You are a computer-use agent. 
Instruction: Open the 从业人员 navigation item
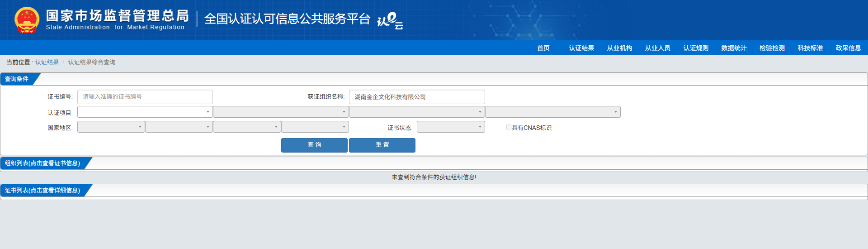[658, 48]
